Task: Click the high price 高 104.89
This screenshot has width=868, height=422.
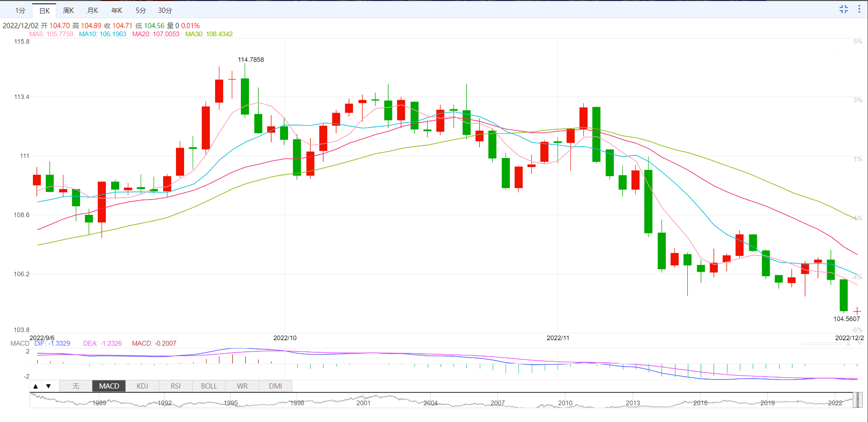Action: tap(87, 26)
